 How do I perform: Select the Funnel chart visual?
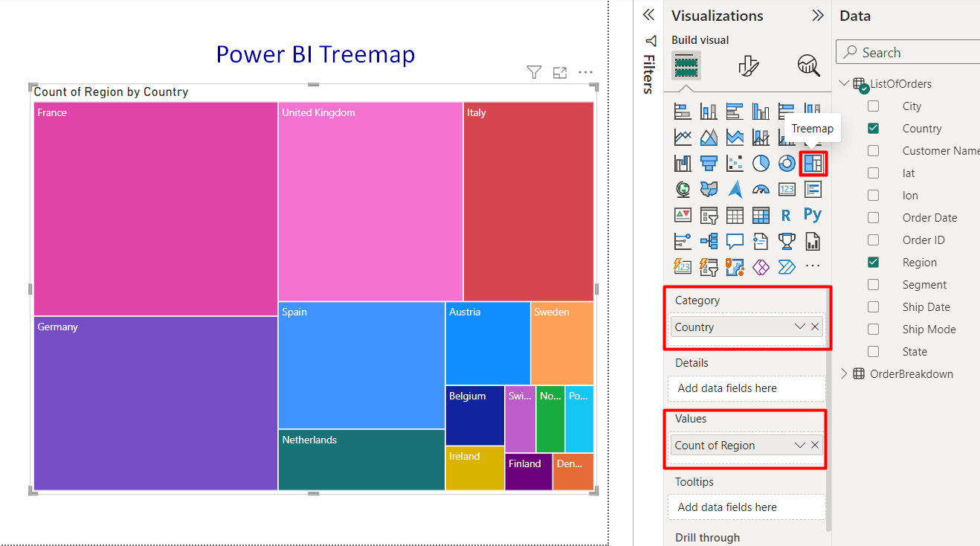pyautogui.click(x=709, y=163)
